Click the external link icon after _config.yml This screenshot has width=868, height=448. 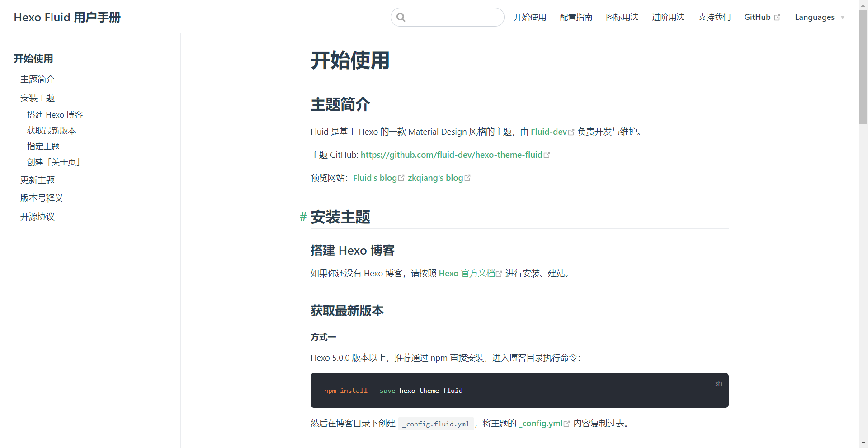567,423
